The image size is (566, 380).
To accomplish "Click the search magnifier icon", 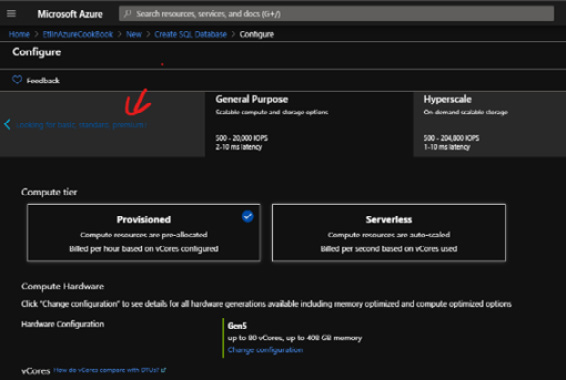I will (x=127, y=14).
